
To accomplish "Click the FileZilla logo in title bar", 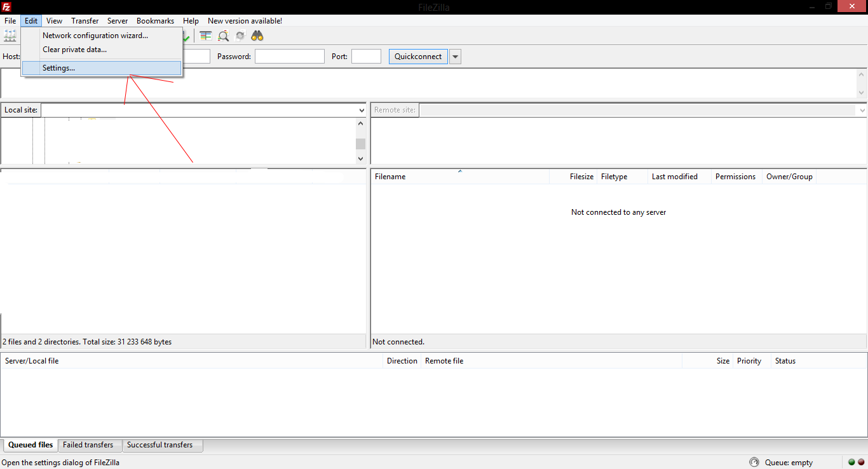I will [x=6, y=6].
